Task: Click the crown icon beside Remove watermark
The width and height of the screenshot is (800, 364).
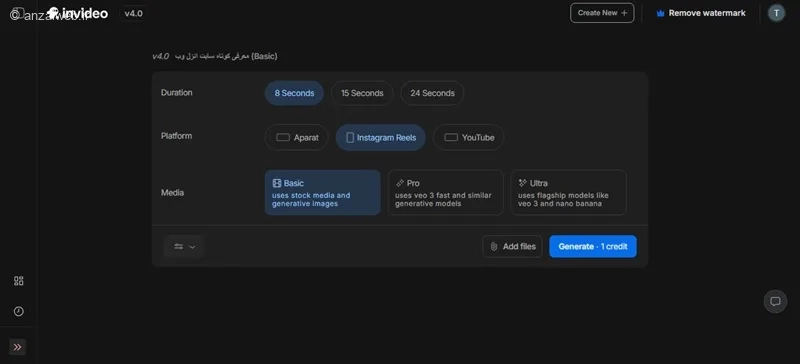Action: tap(660, 14)
